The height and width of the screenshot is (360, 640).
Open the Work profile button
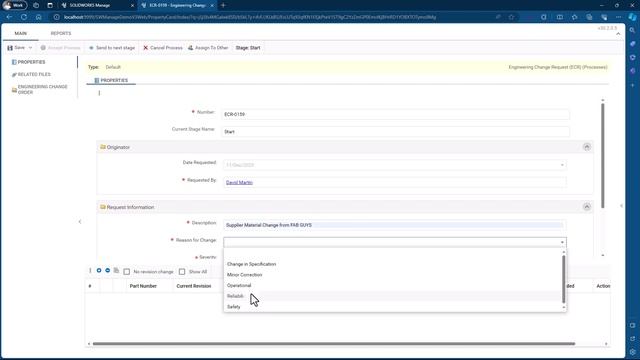pyautogui.click(x=15, y=5)
